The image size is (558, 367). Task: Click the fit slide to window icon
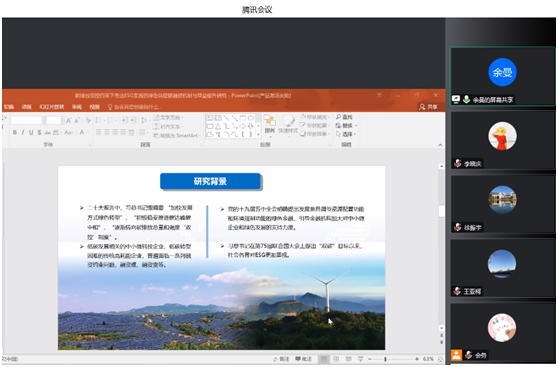[x=441, y=359]
